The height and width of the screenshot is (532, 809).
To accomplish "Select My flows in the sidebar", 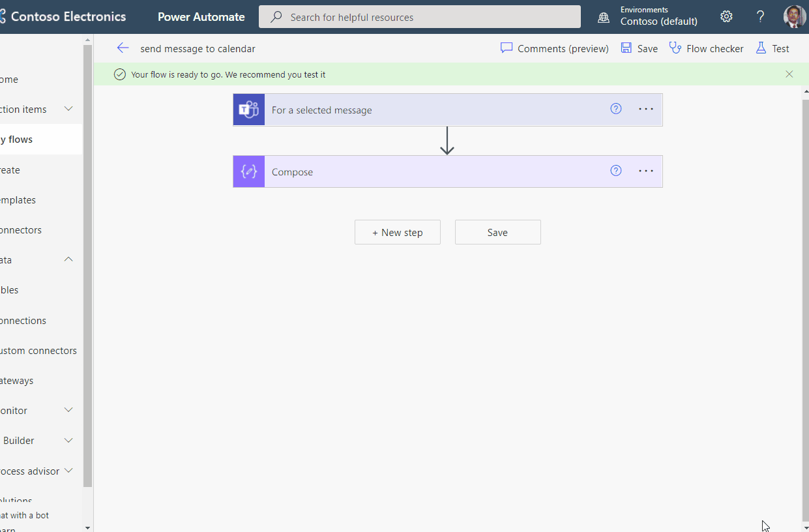I will point(41,140).
